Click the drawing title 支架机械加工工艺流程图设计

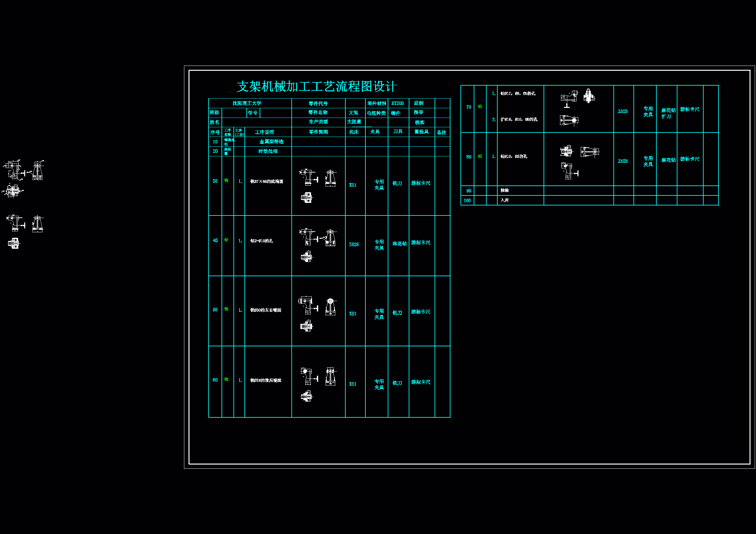tap(317, 87)
